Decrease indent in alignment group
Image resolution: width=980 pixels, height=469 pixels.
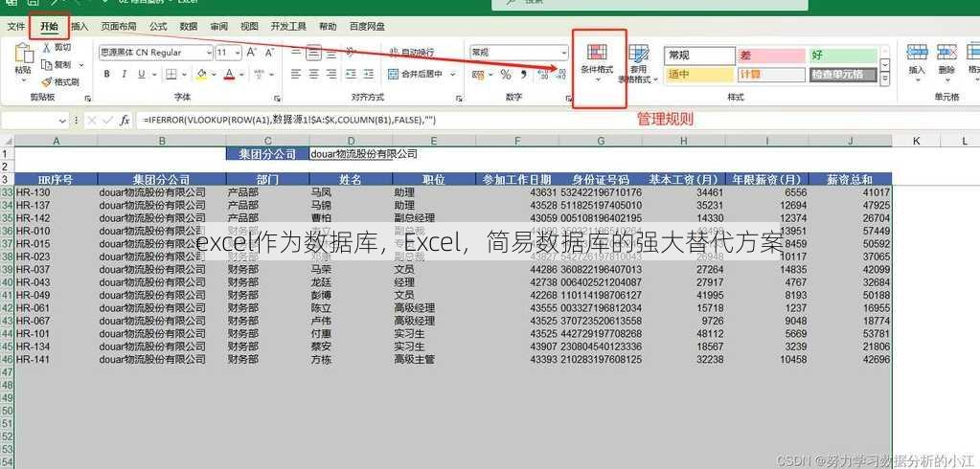[x=351, y=75]
